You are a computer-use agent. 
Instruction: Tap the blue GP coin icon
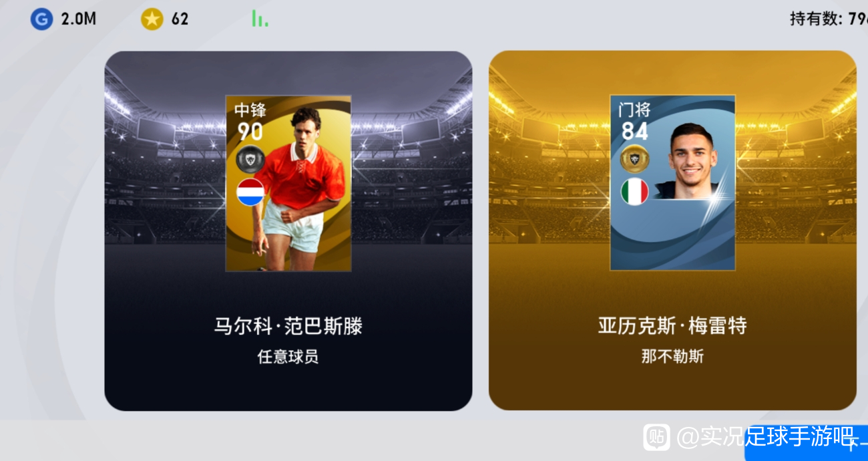click(x=41, y=19)
